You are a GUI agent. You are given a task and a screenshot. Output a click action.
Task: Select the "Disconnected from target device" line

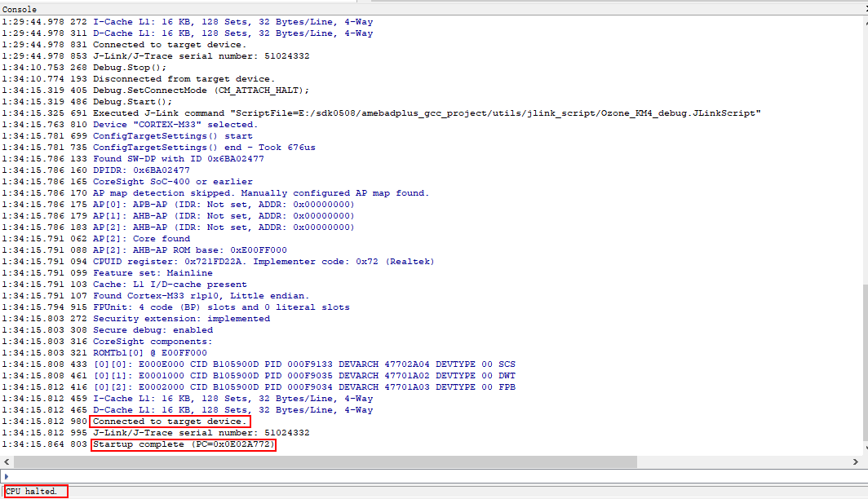[184, 79]
